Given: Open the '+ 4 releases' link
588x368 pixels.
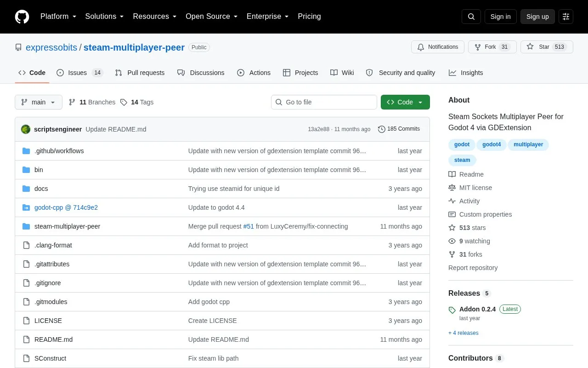Looking at the screenshot, I should [464, 333].
